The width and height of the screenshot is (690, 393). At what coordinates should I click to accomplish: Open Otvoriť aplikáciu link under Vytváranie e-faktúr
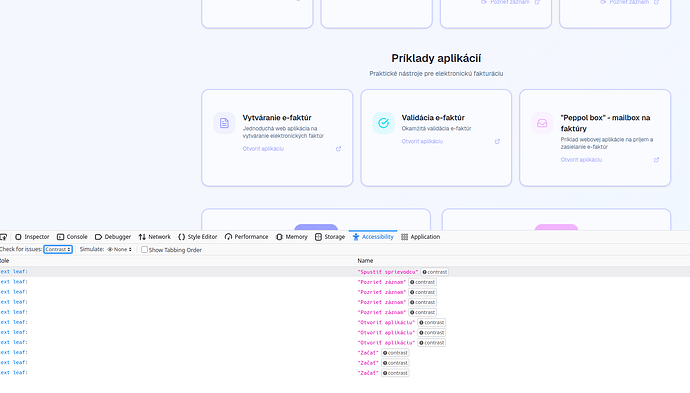(x=263, y=149)
